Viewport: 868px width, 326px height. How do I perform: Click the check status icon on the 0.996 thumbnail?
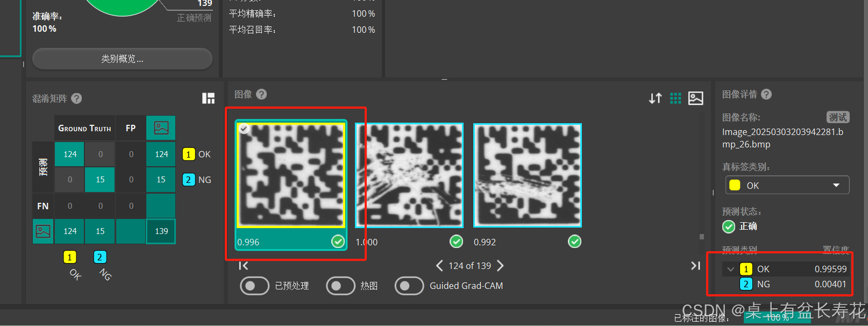click(338, 242)
